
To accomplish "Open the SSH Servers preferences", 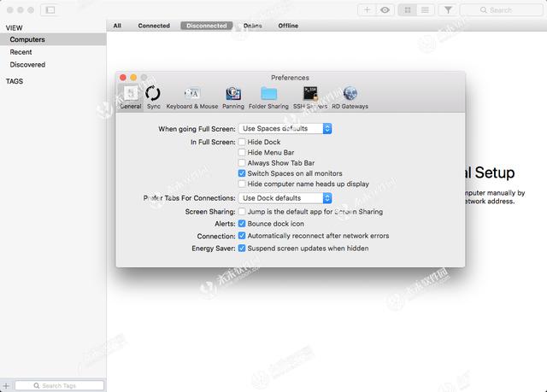I will click(x=310, y=97).
